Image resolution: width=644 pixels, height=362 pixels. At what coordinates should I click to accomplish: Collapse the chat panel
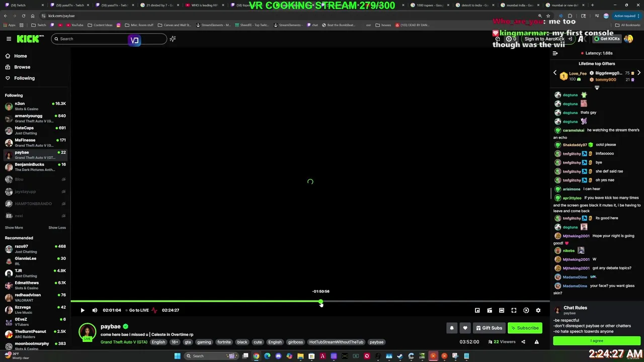click(x=555, y=53)
